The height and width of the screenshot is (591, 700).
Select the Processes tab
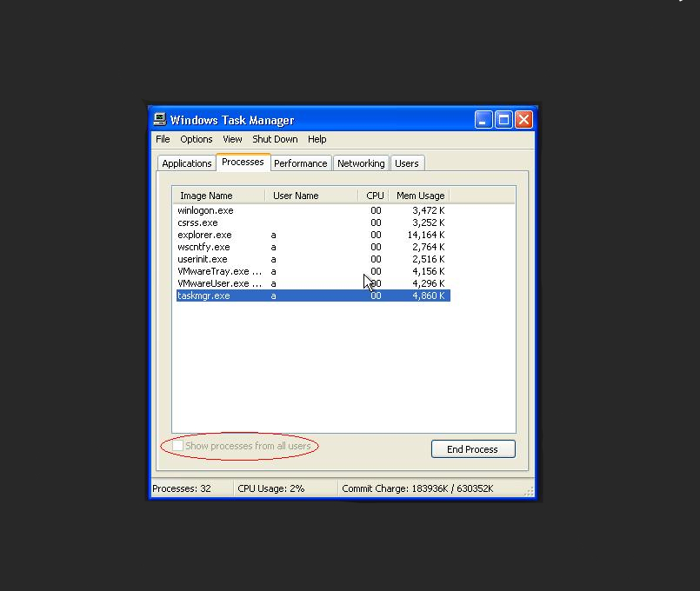coord(243,162)
